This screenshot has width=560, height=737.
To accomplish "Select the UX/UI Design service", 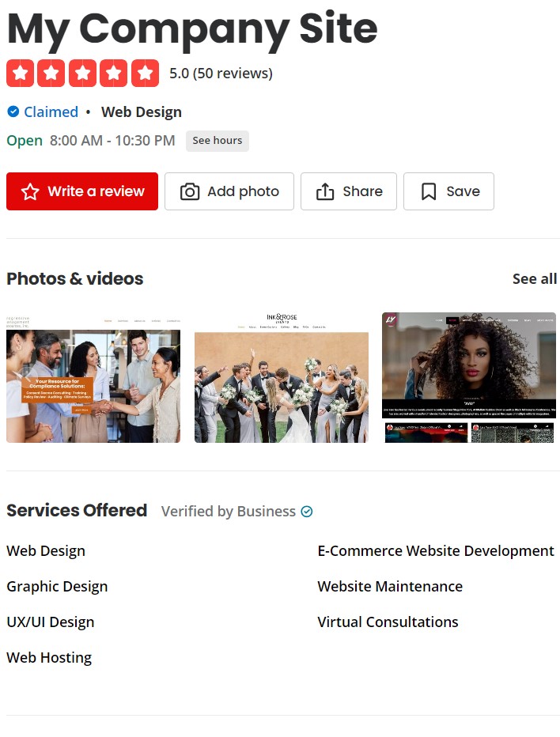I will click(51, 622).
